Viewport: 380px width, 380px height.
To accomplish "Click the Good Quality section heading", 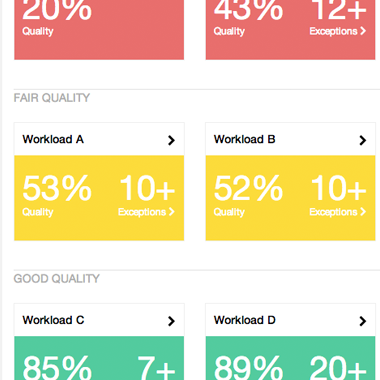I will (56, 279).
